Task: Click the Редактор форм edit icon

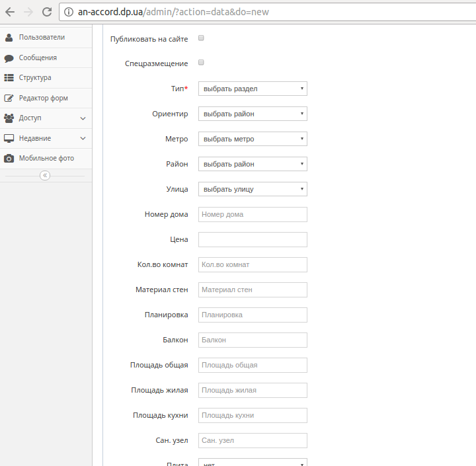Action: pos(9,98)
